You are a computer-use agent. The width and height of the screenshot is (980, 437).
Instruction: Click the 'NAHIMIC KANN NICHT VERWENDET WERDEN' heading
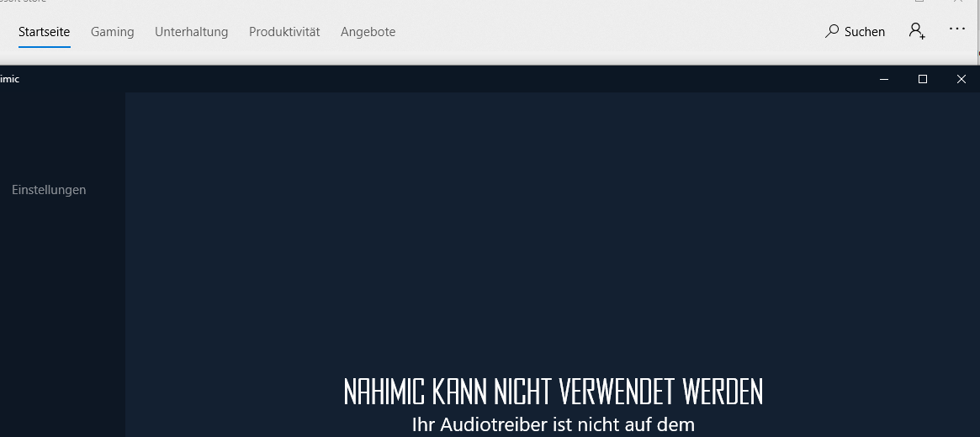554,392
